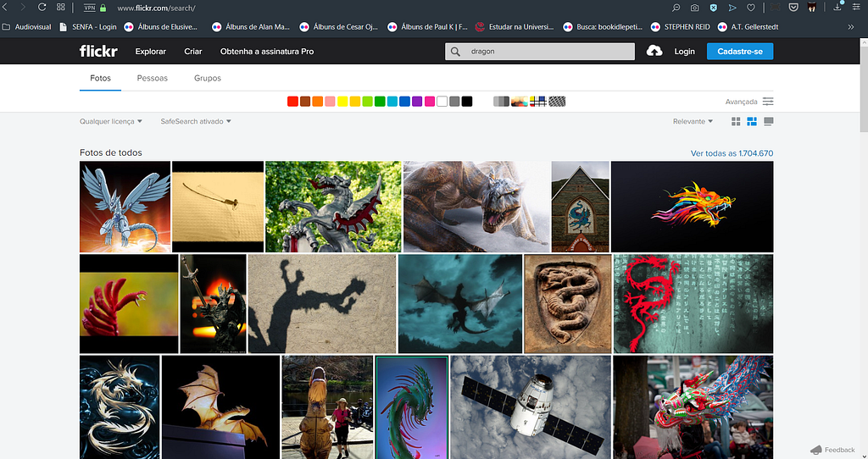Screen dimensions: 868x459
Task: Filter by yellow color swatch
Action: click(x=342, y=102)
